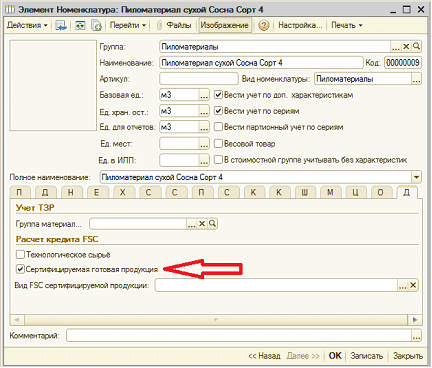The image size is (432, 368).
Task: Switch to the О tab
Action: point(381,192)
